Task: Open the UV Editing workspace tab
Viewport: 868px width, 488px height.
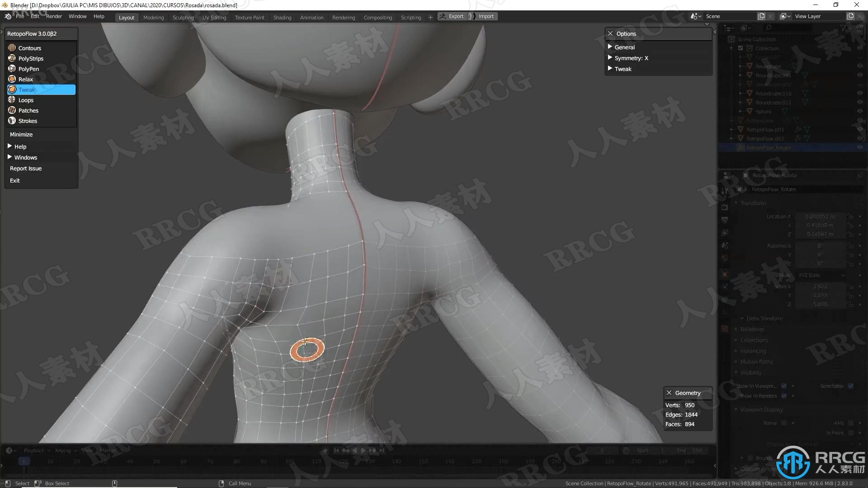Action: click(x=213, y=16)
